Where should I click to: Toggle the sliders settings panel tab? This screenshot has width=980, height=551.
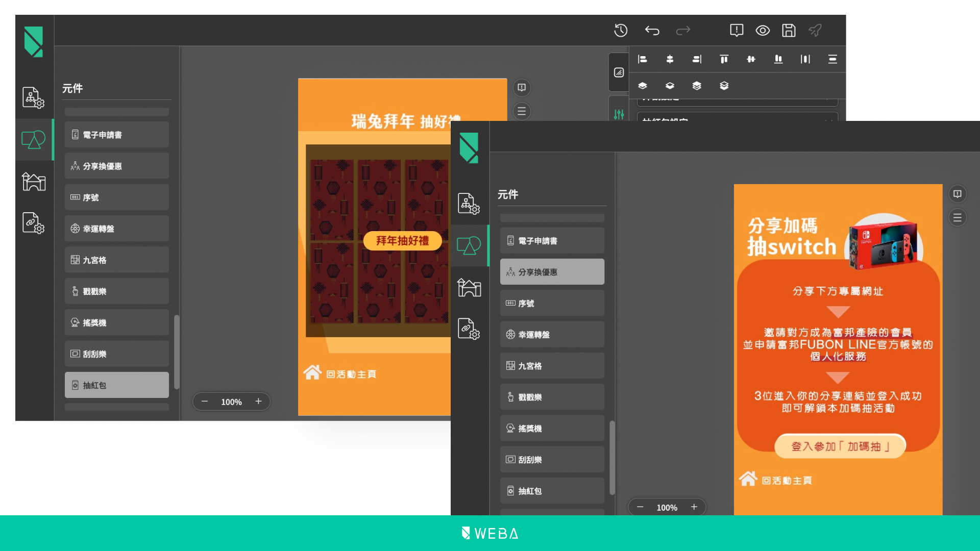(619, 114)
